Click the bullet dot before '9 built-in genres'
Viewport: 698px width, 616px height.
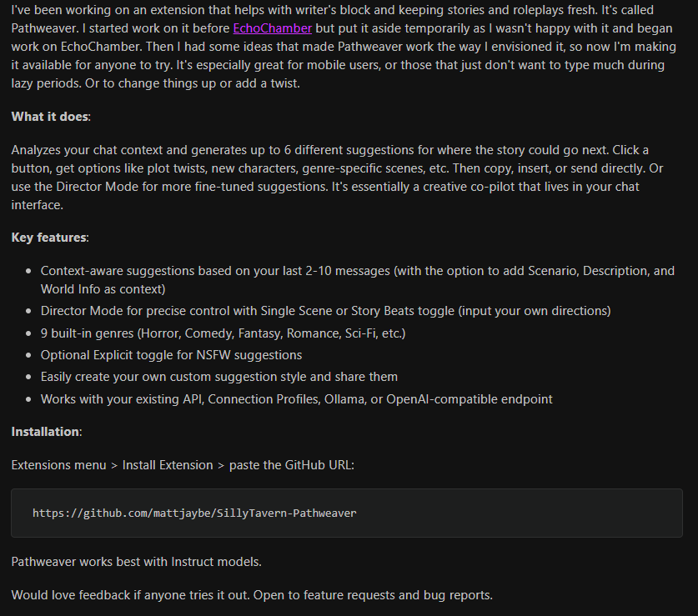tap(29, 333)
